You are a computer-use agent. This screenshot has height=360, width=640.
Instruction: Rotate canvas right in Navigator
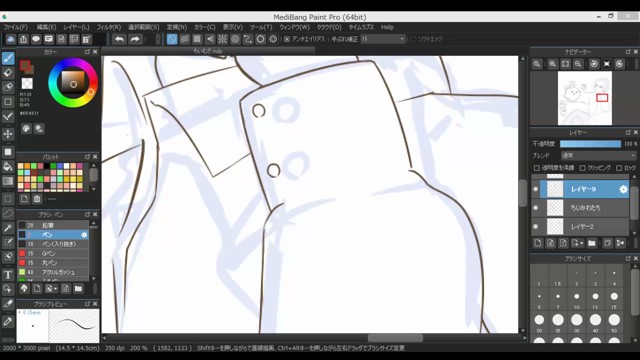pos(620,64)
